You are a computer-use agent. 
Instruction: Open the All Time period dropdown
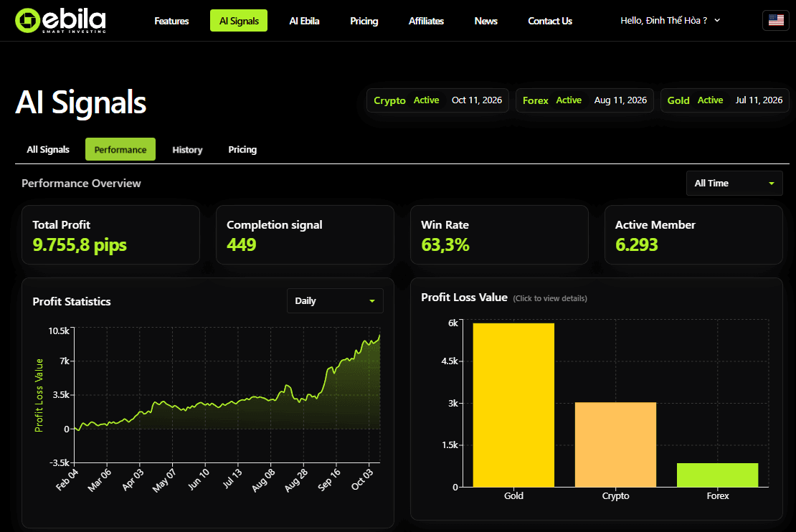734,183
